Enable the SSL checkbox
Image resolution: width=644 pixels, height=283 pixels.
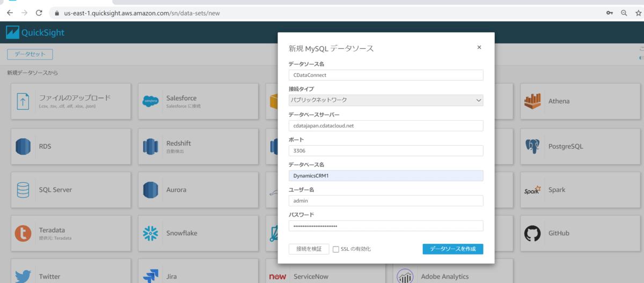click(336, 249)
